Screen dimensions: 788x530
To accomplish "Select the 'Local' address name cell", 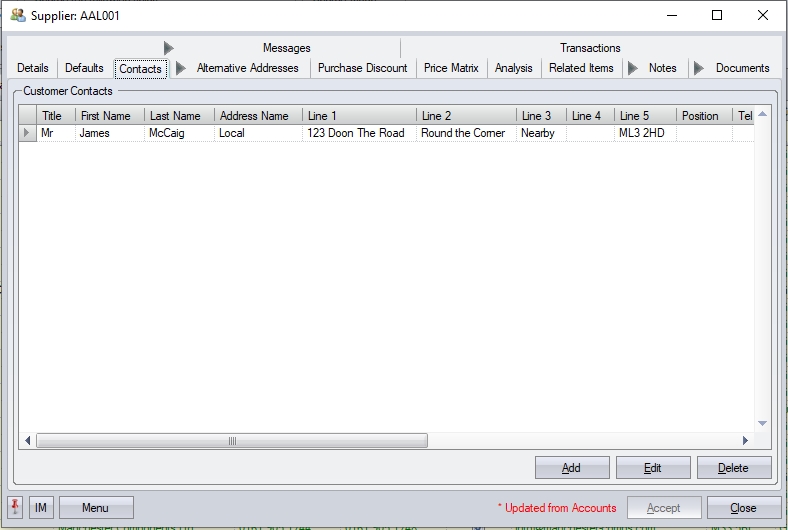I will (258, 133).
